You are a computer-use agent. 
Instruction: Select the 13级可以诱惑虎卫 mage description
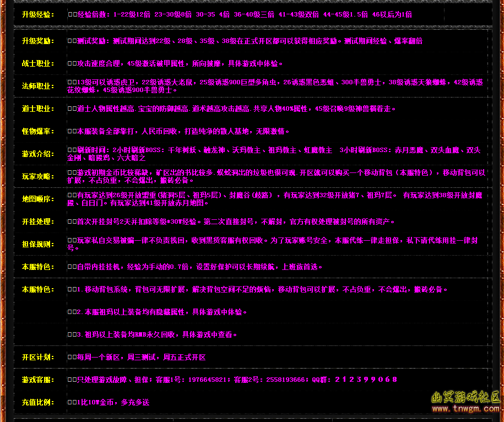(x=275, y=86)
